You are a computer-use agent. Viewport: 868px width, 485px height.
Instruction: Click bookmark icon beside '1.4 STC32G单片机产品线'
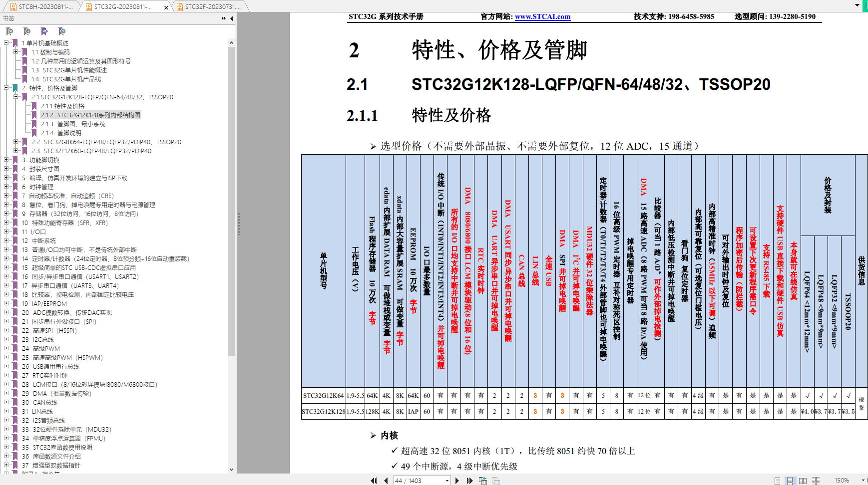click(x=24, y=79)
